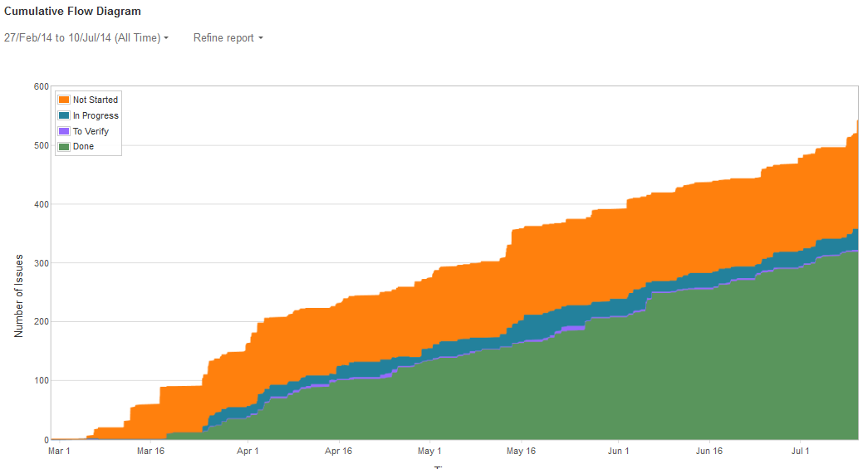868x469 pixels.
Task: Click the purple To Verify legend swatch
Action: [64, 131]
